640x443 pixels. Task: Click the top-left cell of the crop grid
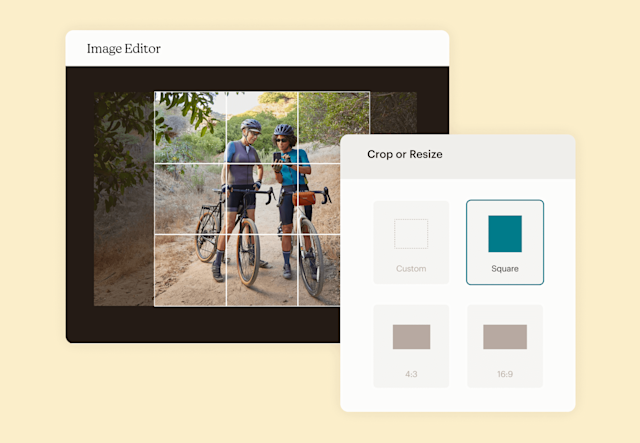[190, 128]
